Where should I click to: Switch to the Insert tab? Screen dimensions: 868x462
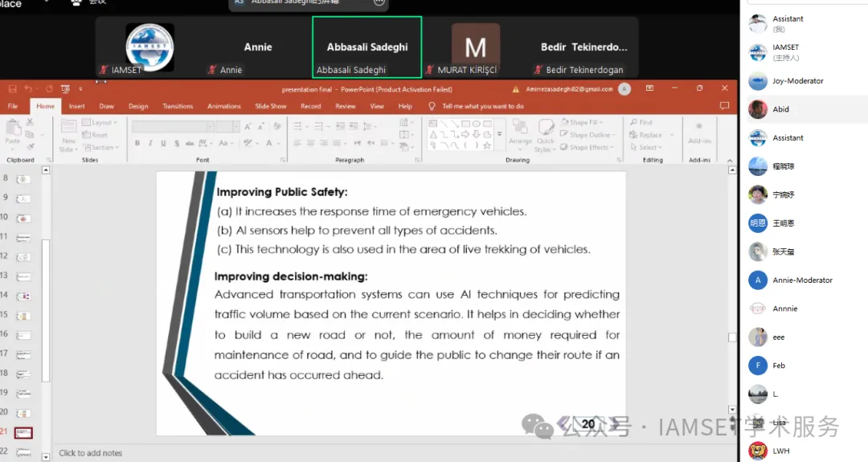76,106
